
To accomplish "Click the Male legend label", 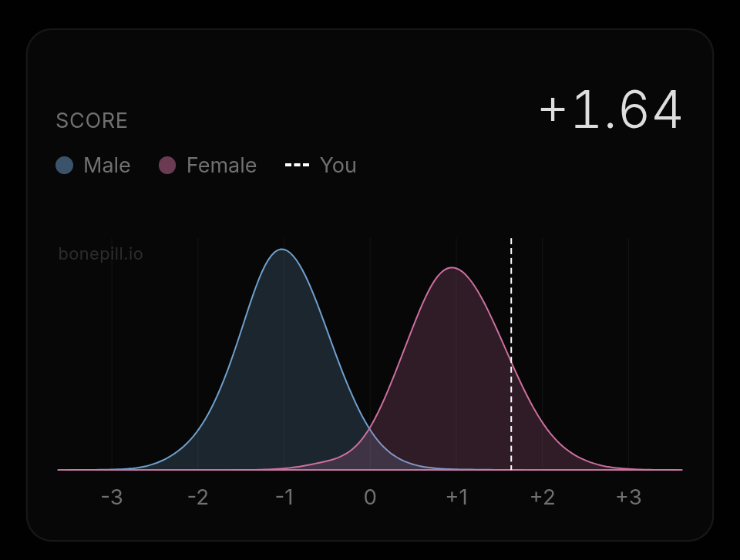I will 106,165.
